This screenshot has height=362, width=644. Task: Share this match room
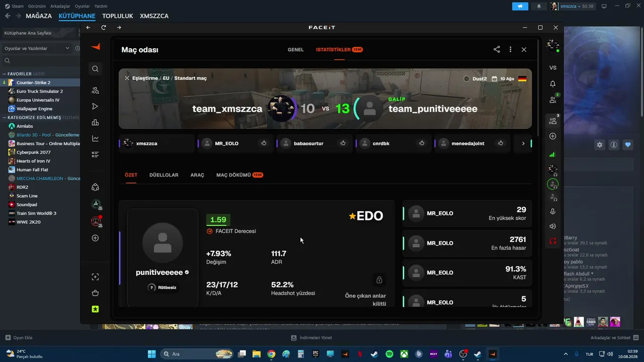click(497, 49)
